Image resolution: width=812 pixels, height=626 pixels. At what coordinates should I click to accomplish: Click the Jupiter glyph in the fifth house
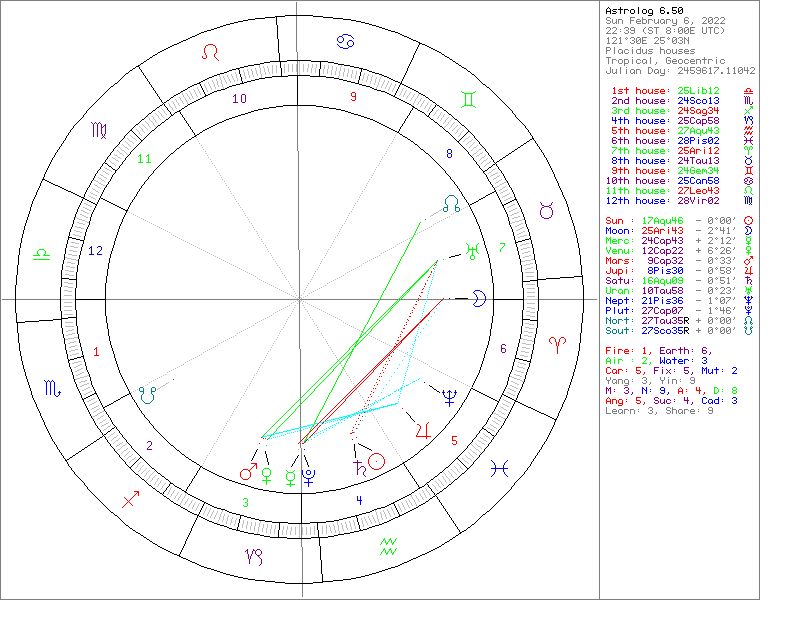tap(424, 432)
